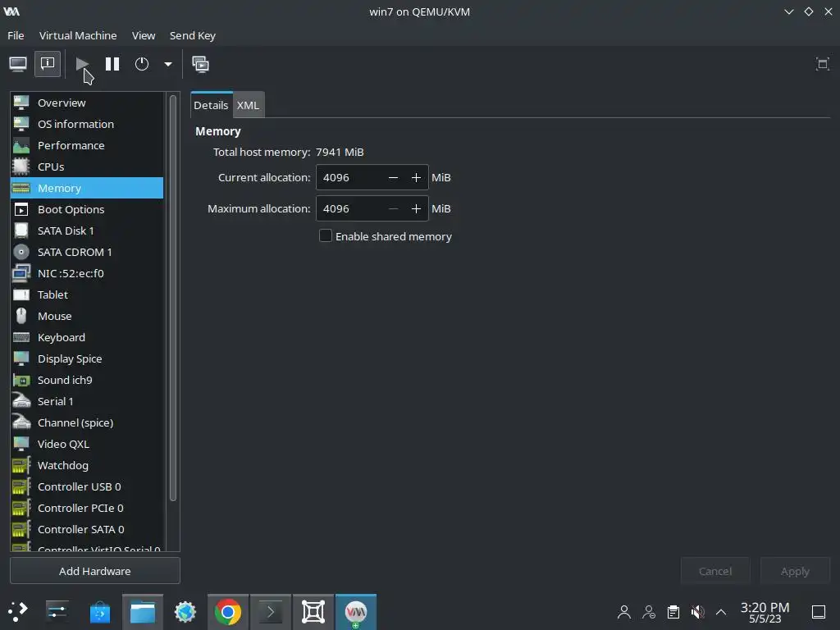Select the Details tab
Viewport: 840px width, 630px height.
click(211, 105)
